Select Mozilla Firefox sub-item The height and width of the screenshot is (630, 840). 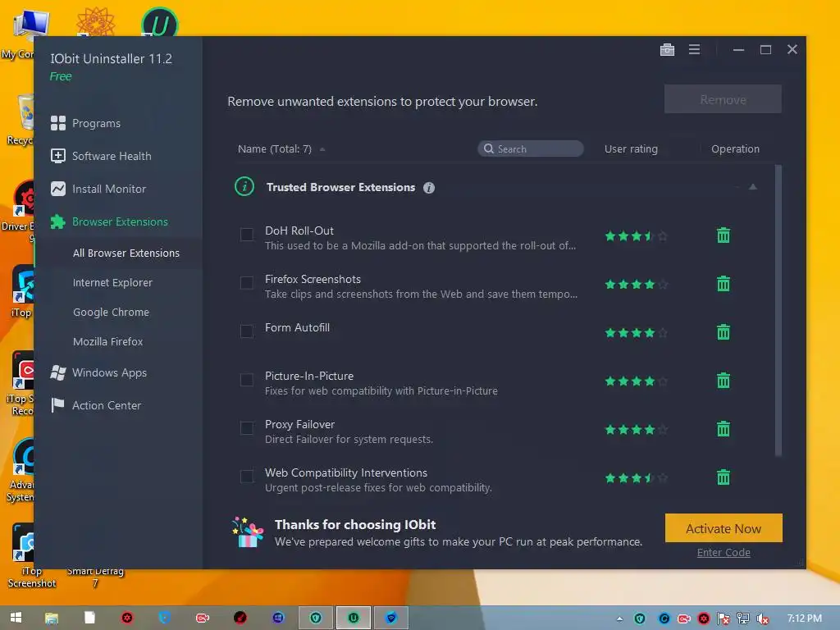click(x=107, y=341)
